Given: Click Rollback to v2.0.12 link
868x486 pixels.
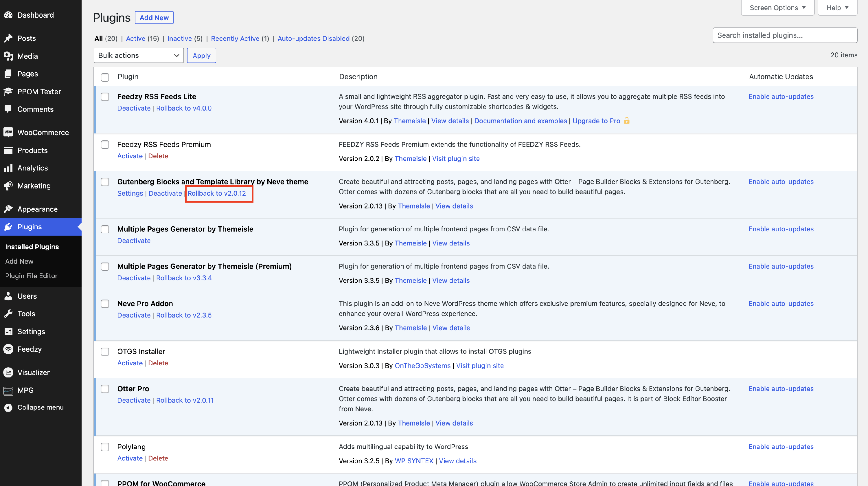Looking at the screenshot, I should pos(217,193).
